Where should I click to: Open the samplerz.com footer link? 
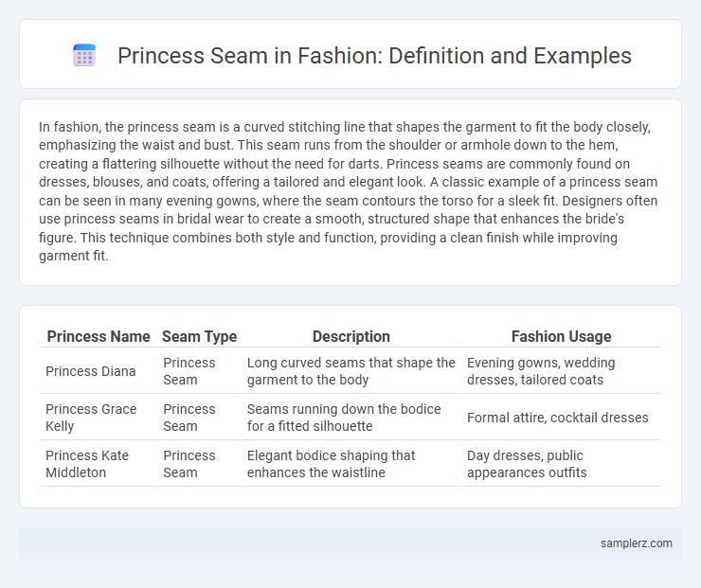[x=637, y=543]
